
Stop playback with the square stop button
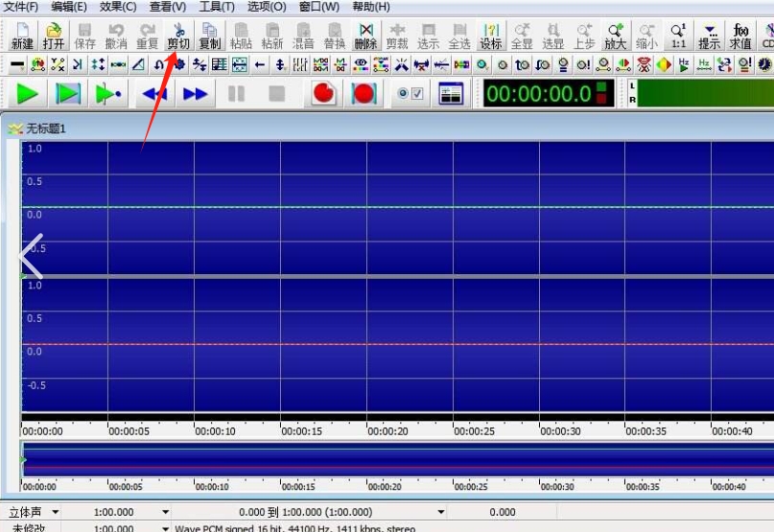pyautogui.click(x=276, y=93)
